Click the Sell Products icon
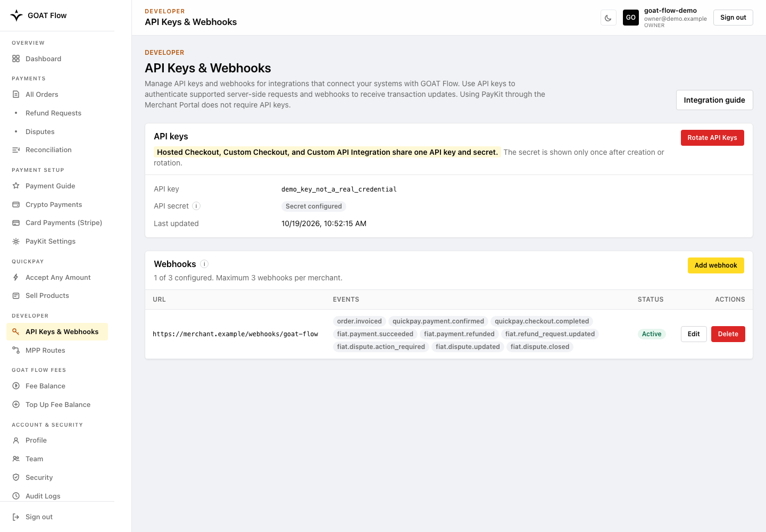The image size is (766, 532). tap(16, 296)
